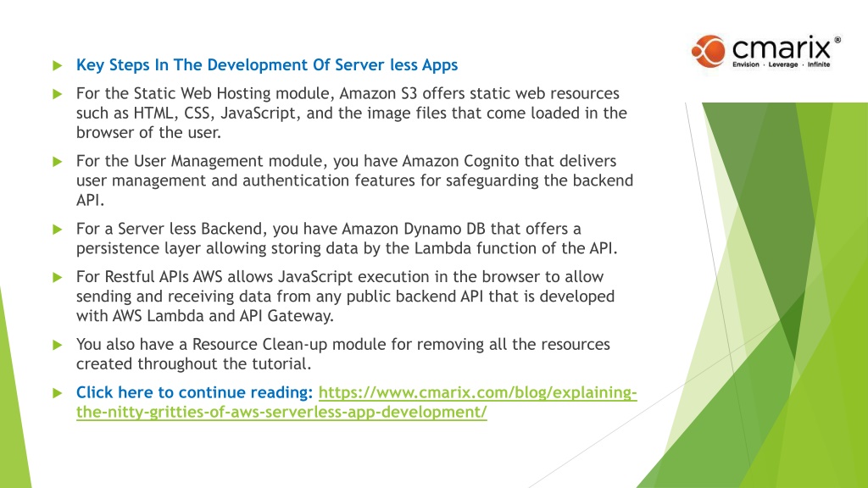Click the paragraph about Static Web Hosting module

tap(352, 113)
